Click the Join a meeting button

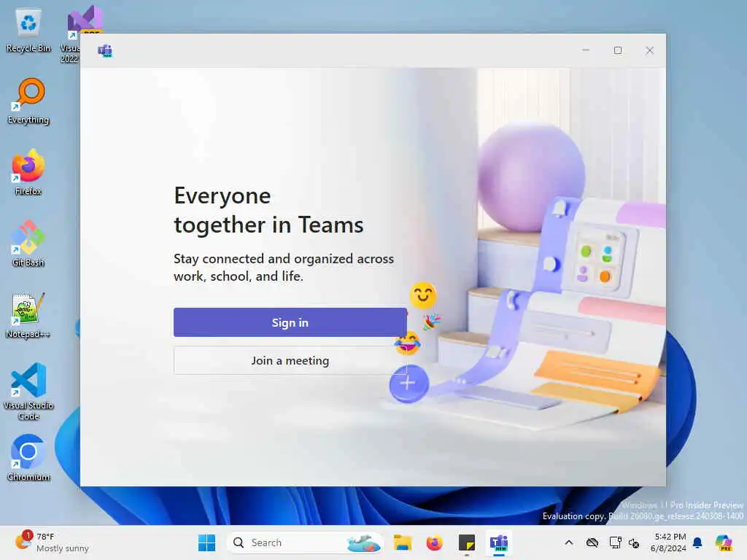(290, 360)
